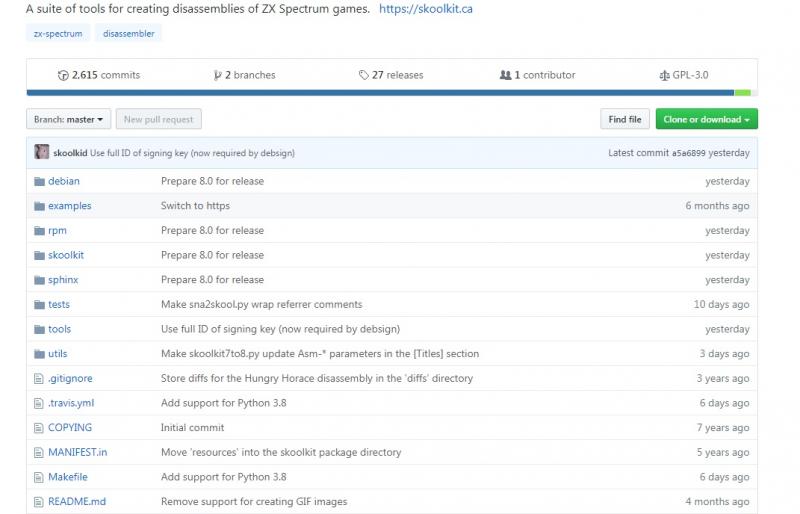800x514 pixels.
Task: Click the language color bar
Action: tap(380, 93)
